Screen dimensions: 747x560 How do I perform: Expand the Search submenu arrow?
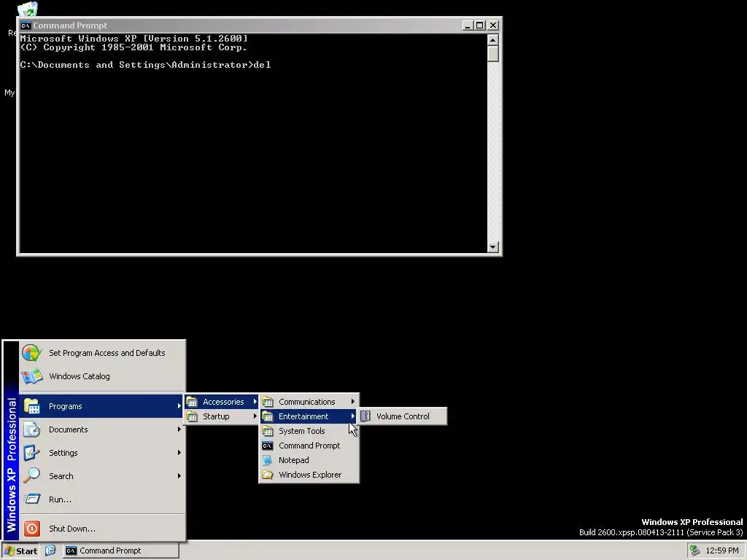point(179,476)
